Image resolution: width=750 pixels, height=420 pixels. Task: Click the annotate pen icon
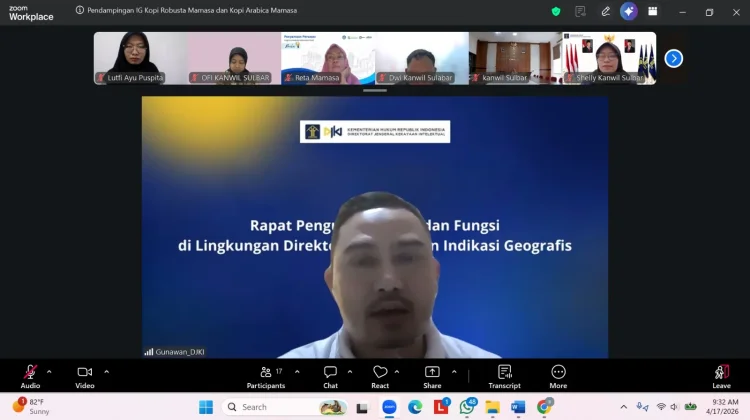click(606, 11)
